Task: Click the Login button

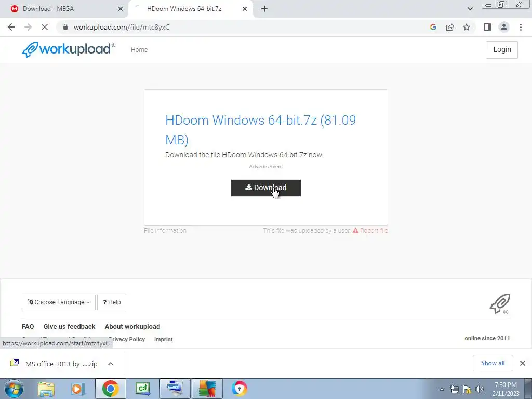Action: [502, 49]
